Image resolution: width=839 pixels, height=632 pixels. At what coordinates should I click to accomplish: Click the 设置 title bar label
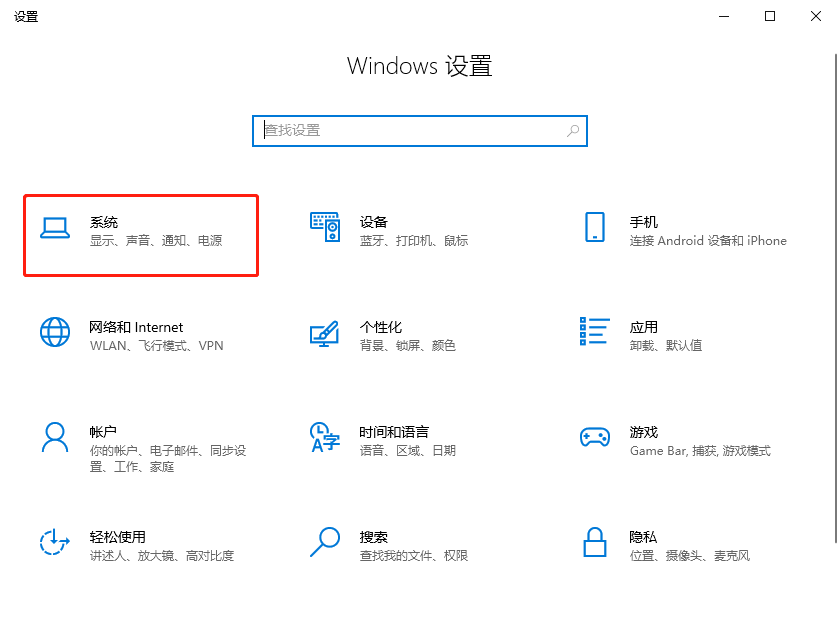click(26, 16)
